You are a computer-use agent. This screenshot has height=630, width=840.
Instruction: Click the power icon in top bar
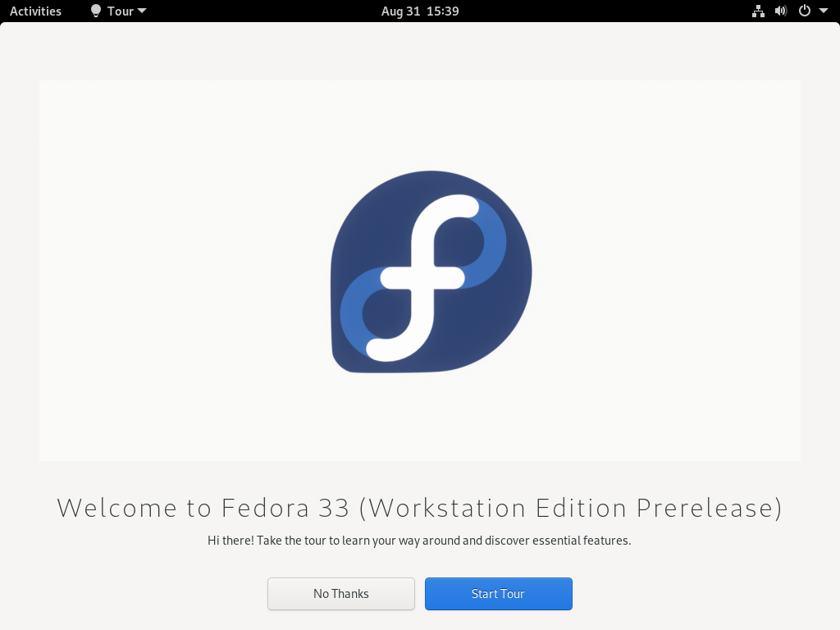tap(805, 11)
